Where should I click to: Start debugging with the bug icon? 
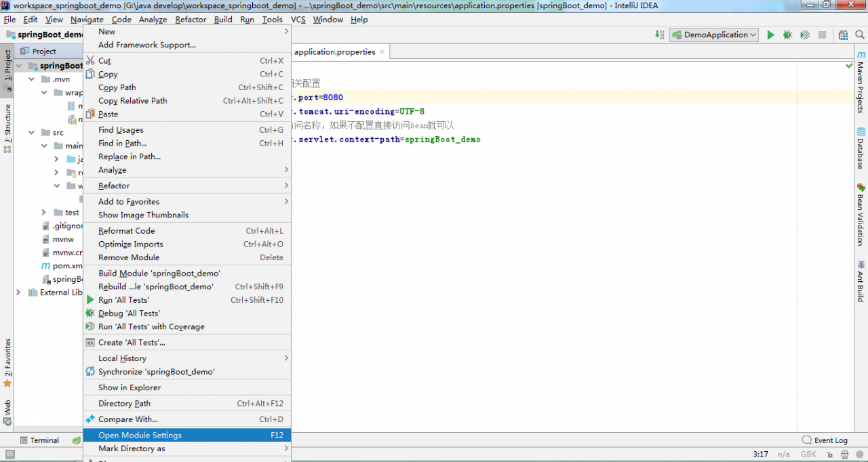pos(787,35)
